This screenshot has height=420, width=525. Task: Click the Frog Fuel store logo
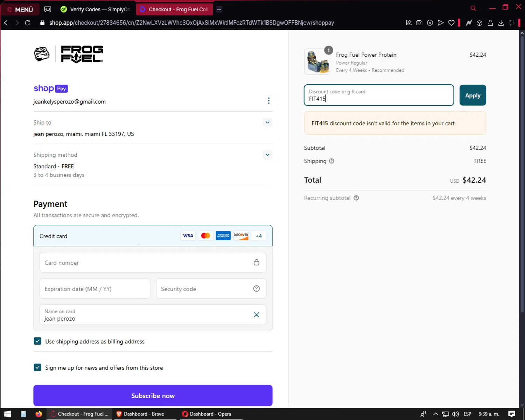point(69,54)
